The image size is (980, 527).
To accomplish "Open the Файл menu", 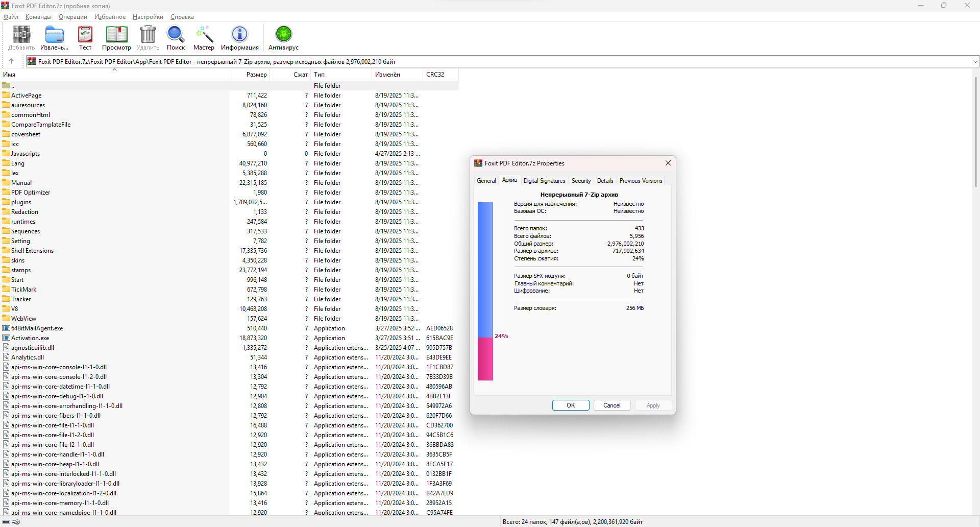I will click(x=11, y=17).
